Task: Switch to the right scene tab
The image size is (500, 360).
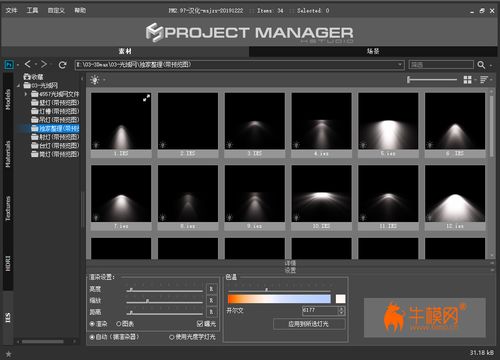Action: 373,51
